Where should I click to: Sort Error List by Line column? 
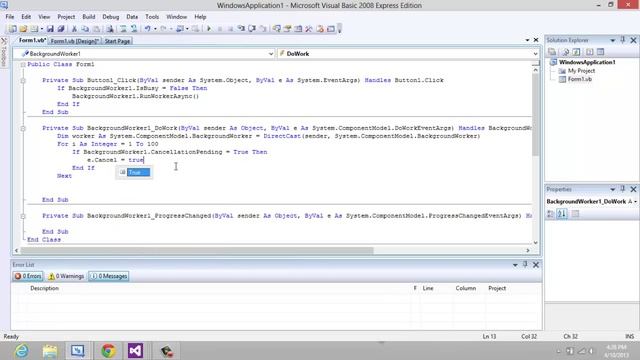coord(428,288)
